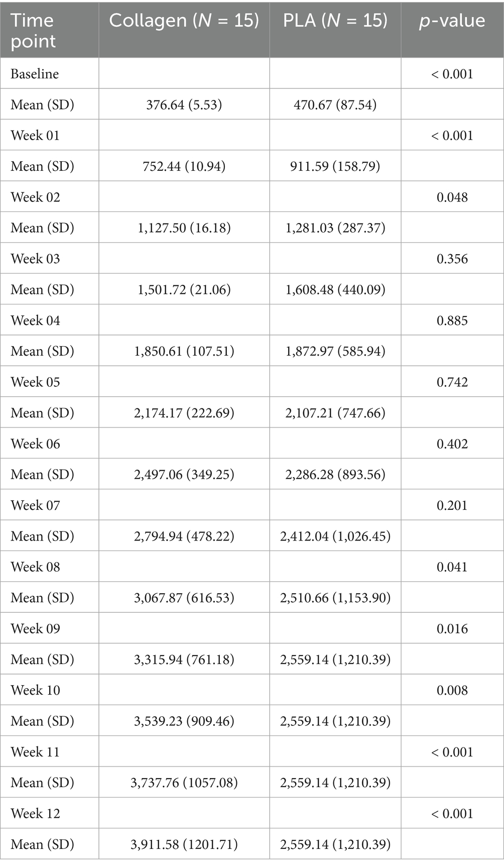504x868 pixels.
Task: Click the Week 07 row label
Action: tap(35, 505)
